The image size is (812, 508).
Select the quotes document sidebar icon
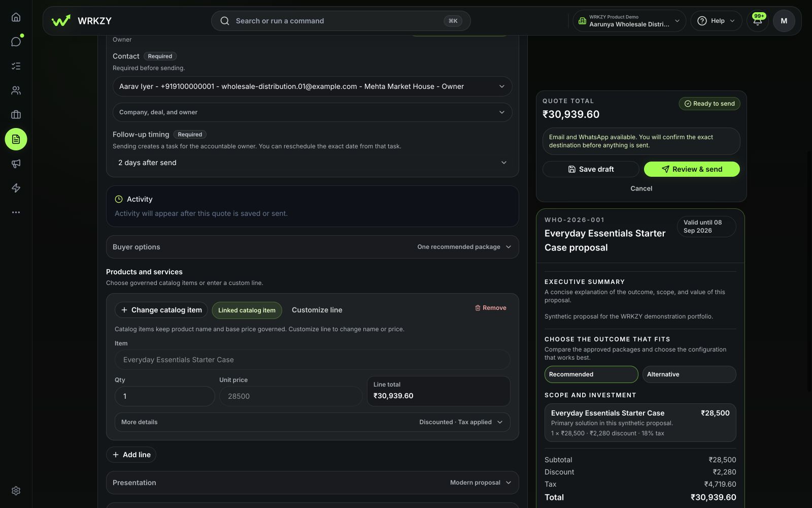(16, 139)
